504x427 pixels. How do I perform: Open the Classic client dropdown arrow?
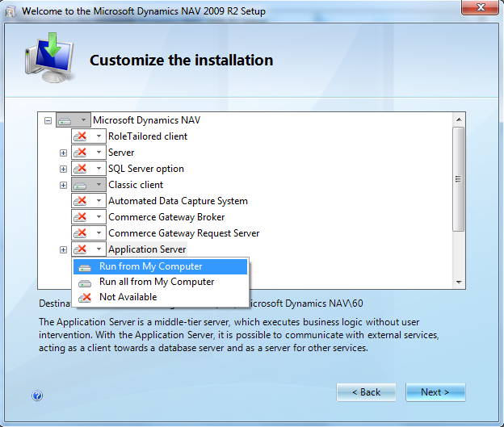[x=99, y=185]
